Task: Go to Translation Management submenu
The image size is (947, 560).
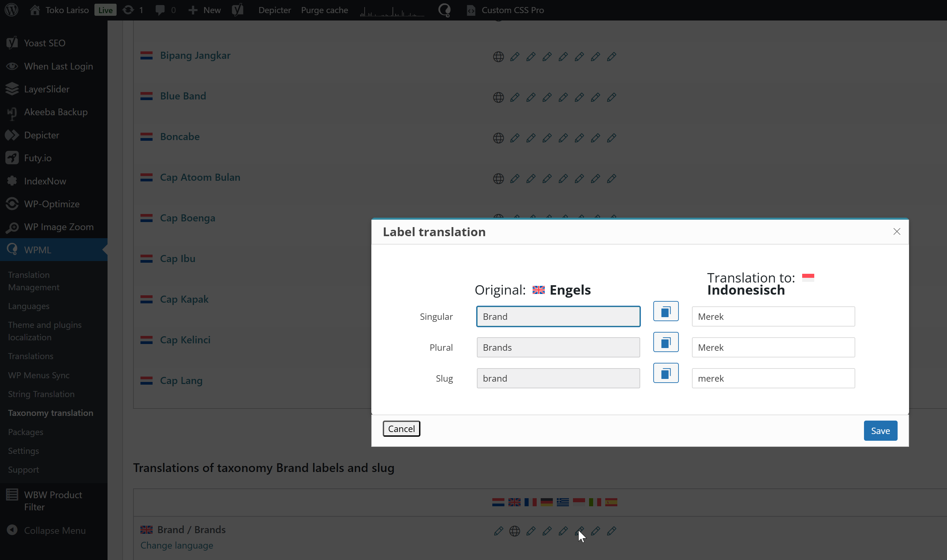Action: tap(34, 281)
